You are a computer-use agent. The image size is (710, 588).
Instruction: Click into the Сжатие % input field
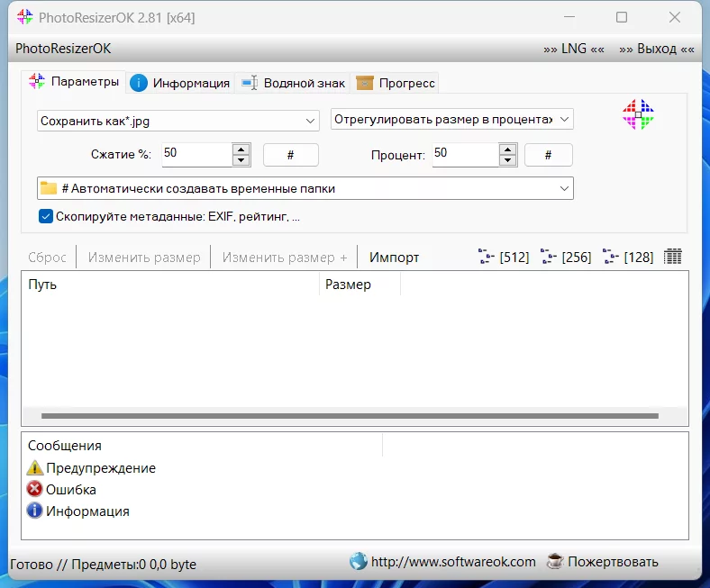pos(197,154)
